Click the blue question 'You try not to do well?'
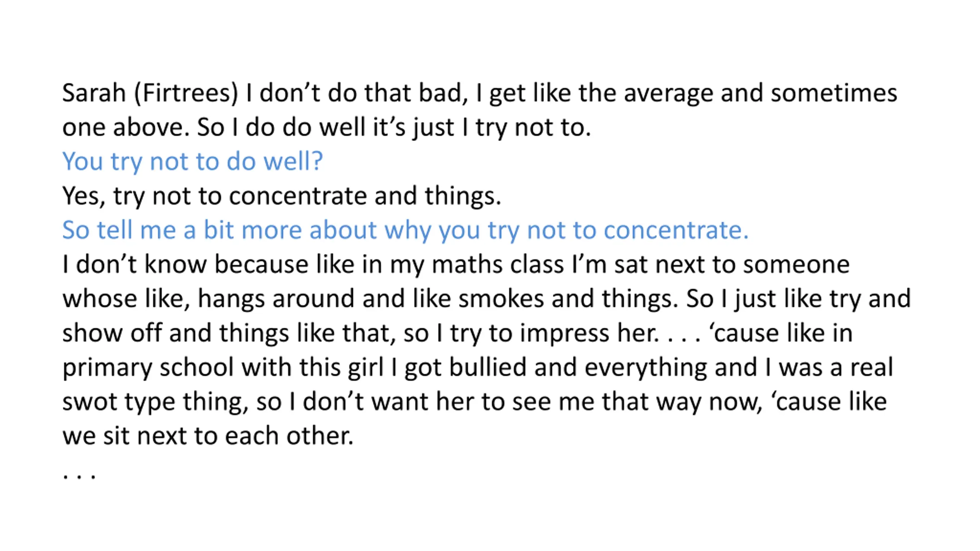Image resolution: width=980 pixels, height=551 pixels. [x=193, y=161]
